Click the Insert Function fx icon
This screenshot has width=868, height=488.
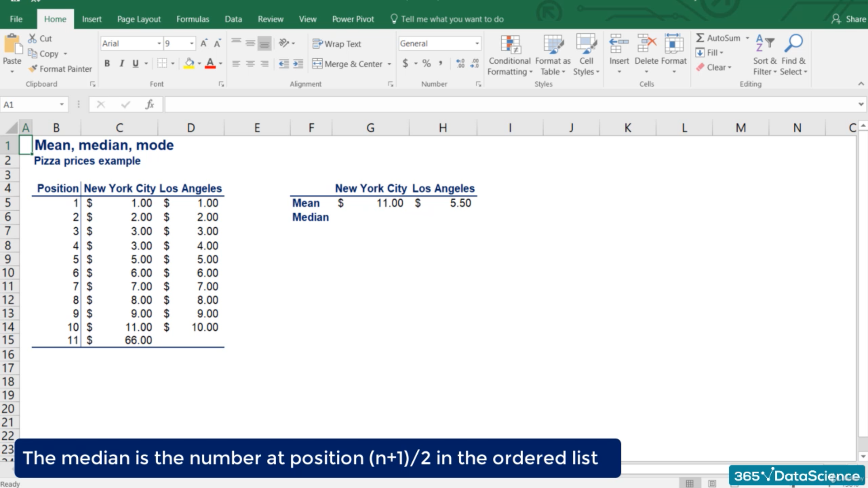[x=150, y=105]
